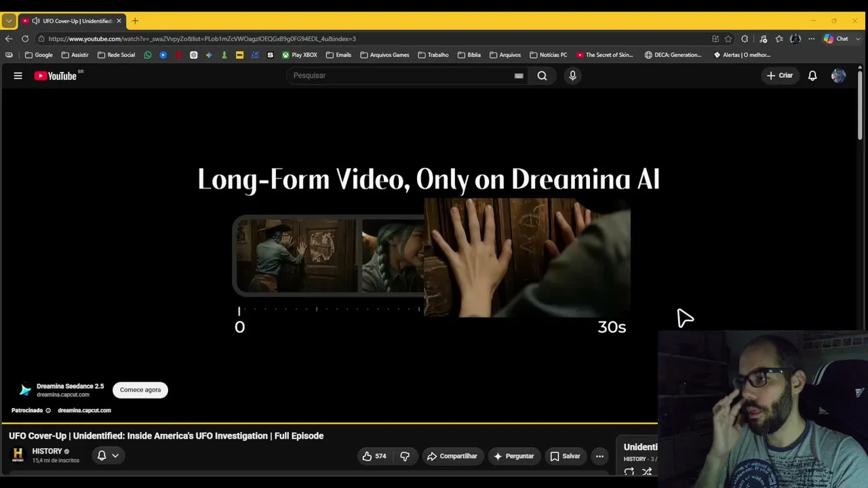Click the YouTube search magnifier button
868x488 pixels.
point(542,76)
